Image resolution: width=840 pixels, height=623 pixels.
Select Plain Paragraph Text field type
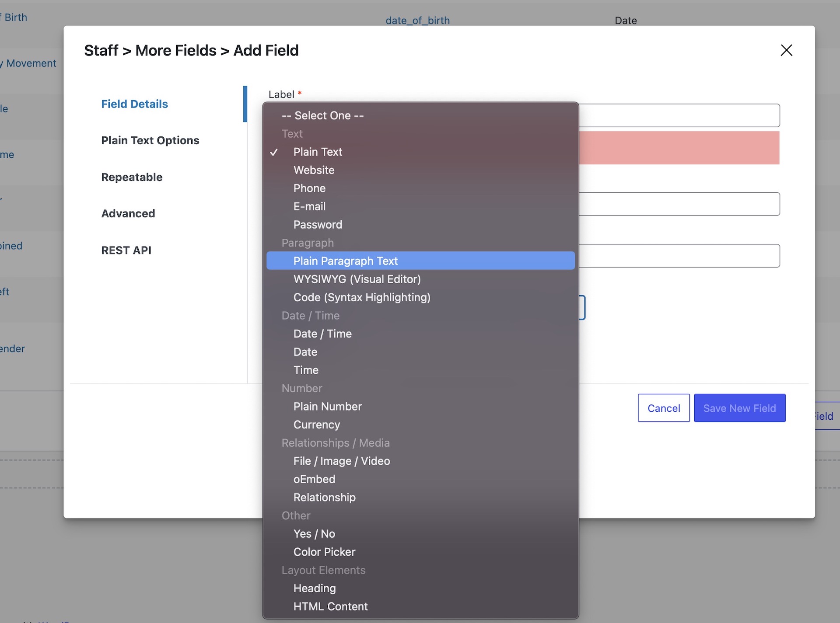point(346,261)
